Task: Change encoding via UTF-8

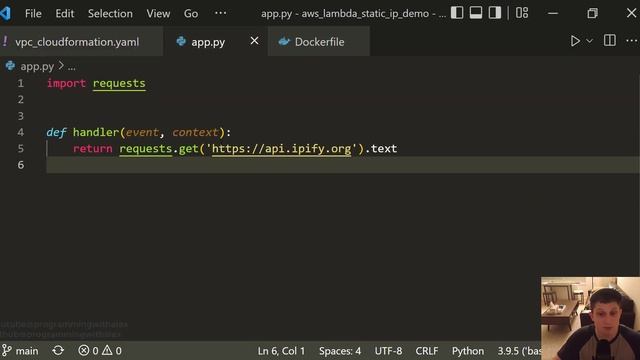Action: [388, 351]
